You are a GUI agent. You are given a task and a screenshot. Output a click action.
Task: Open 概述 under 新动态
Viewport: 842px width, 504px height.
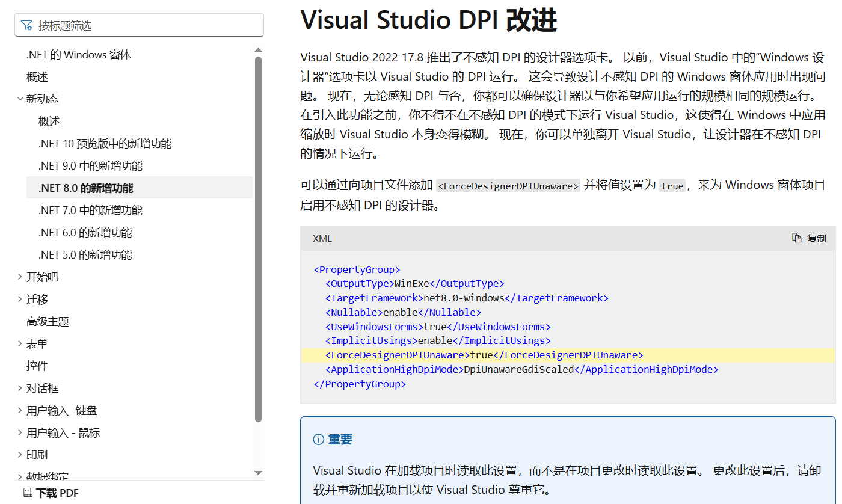point(49,121)
